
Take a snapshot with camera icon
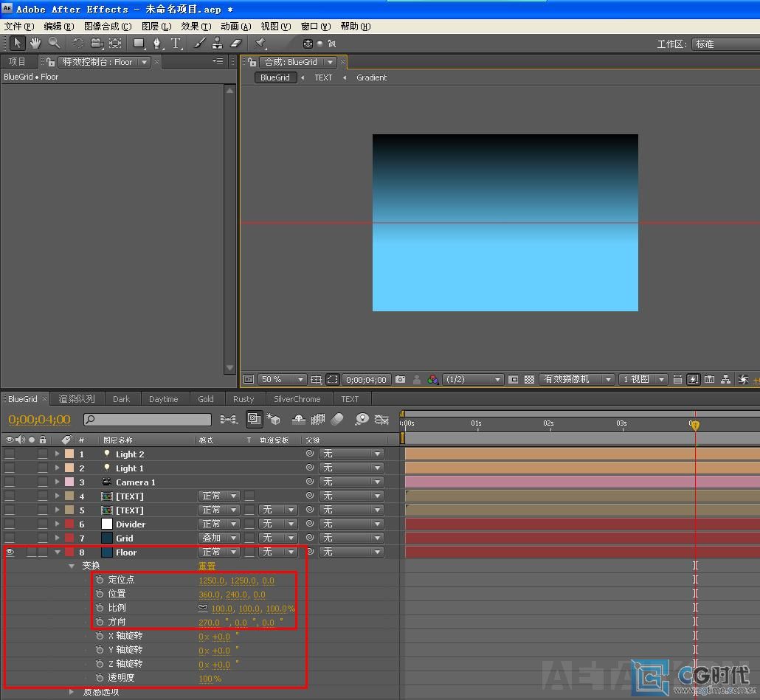click(401, 379)
